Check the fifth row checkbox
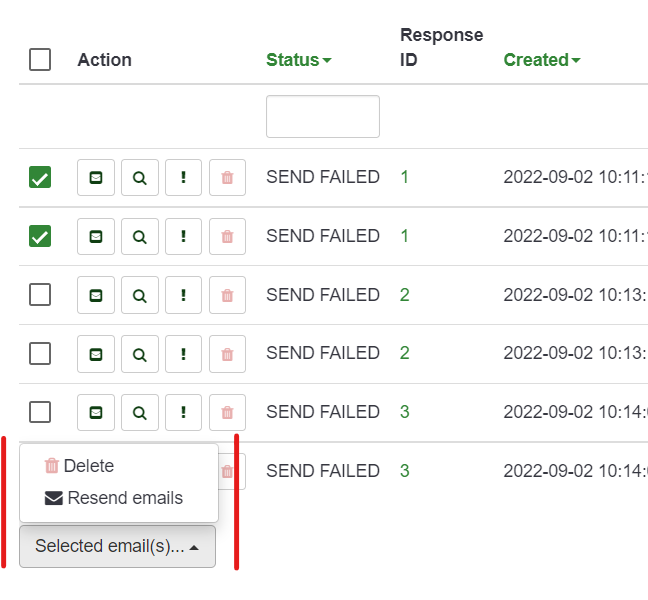Viewport: 648px width, 600px height. click(40, 412)
